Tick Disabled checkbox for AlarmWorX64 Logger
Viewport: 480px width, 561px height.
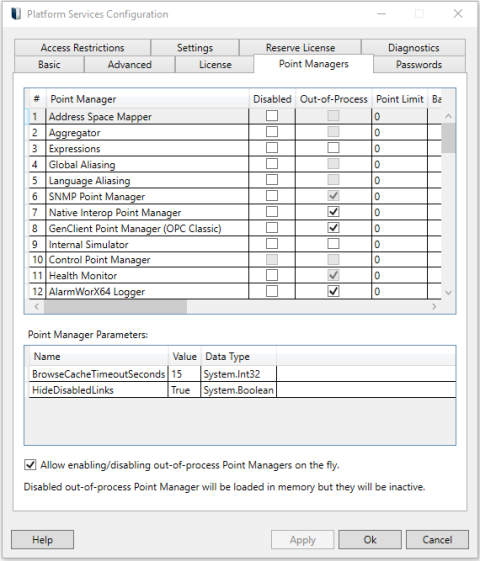pyautogui.click(x=272, y=291)
